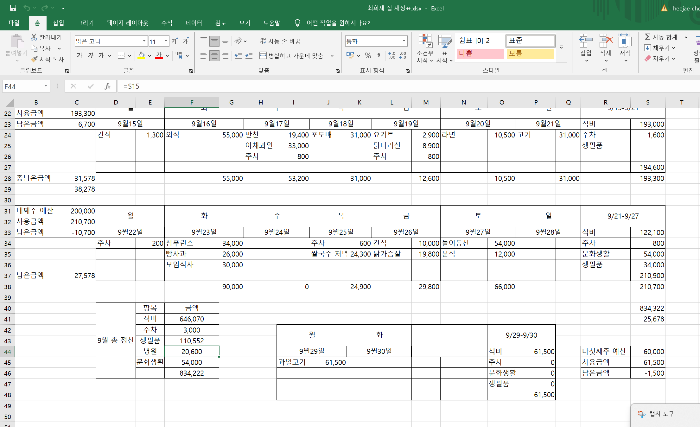Align text to the left

[x=204, y=56]
